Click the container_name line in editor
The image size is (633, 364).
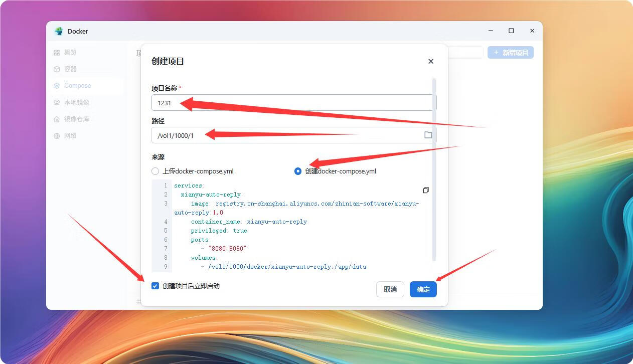pyautogui.click(x=249, y=222)
